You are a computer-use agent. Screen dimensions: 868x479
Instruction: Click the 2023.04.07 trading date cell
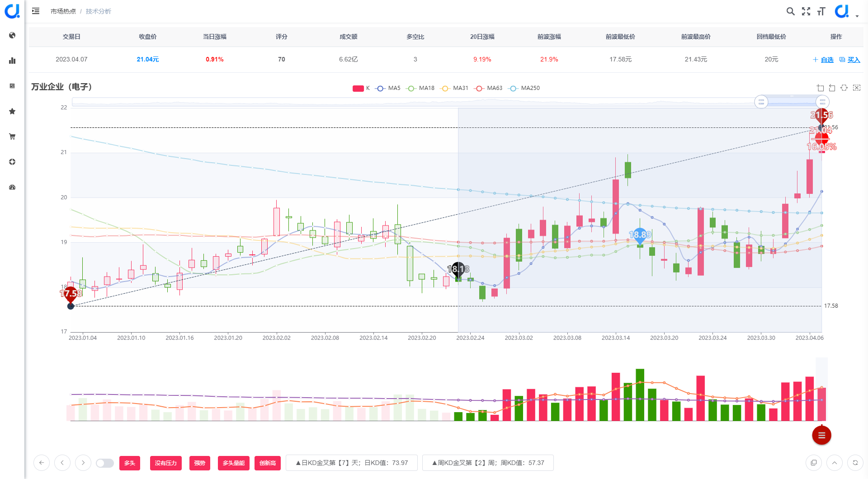click(71, 59)
